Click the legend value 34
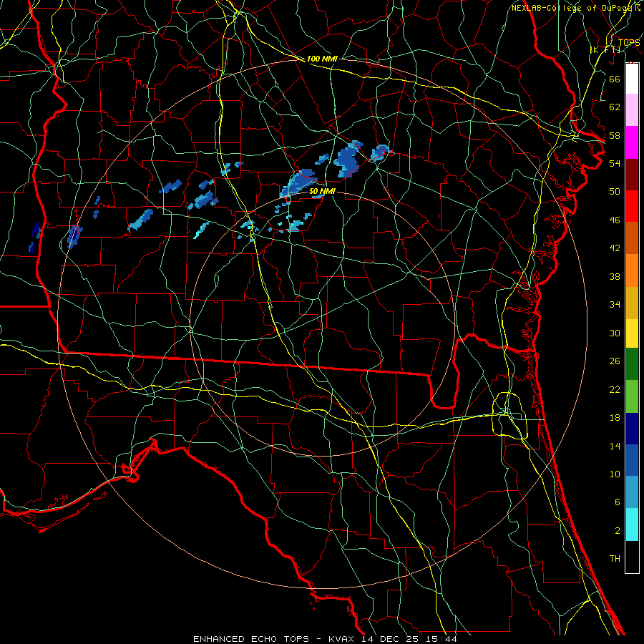This screenshot has height=644, width=644. [615, 304]
